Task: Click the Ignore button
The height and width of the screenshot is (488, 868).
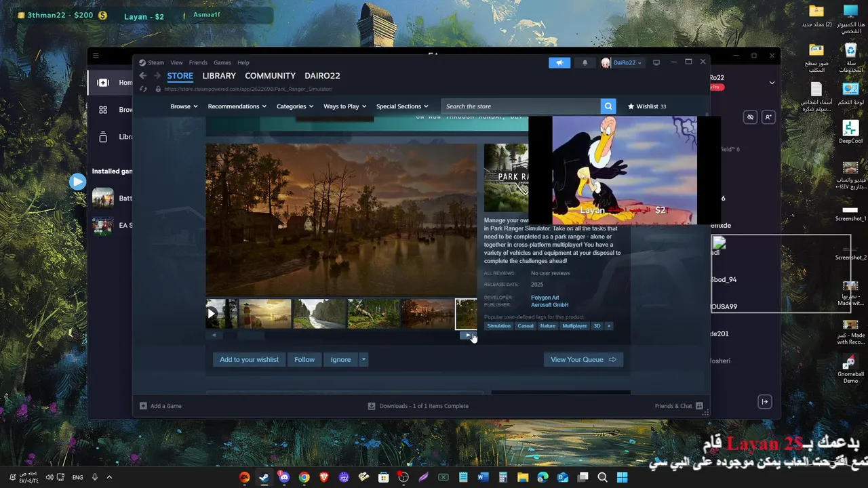Action: point(340,360)
